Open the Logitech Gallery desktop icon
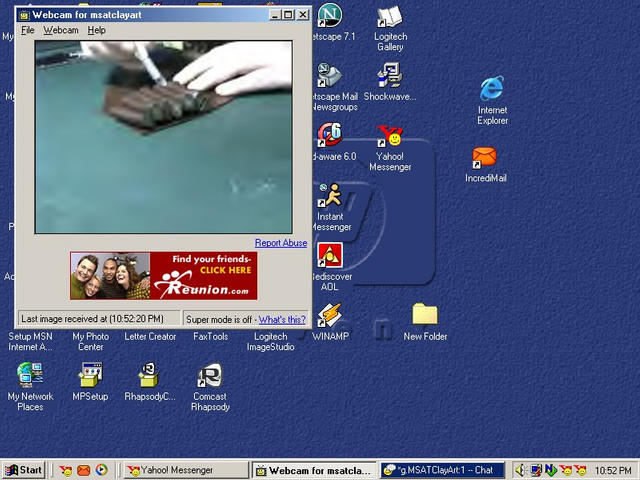Image resolution: width=640 pixels, height=480 pixels. point(390,16)
